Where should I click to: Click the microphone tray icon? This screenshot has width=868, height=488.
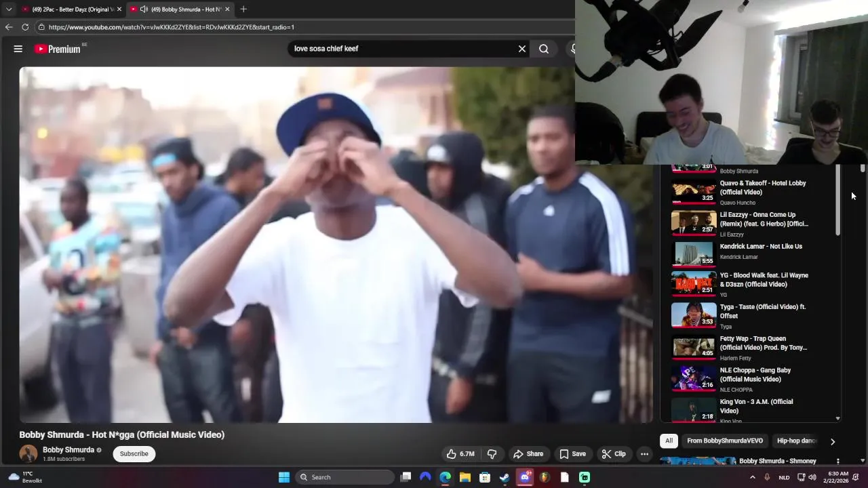pos(767,477)
